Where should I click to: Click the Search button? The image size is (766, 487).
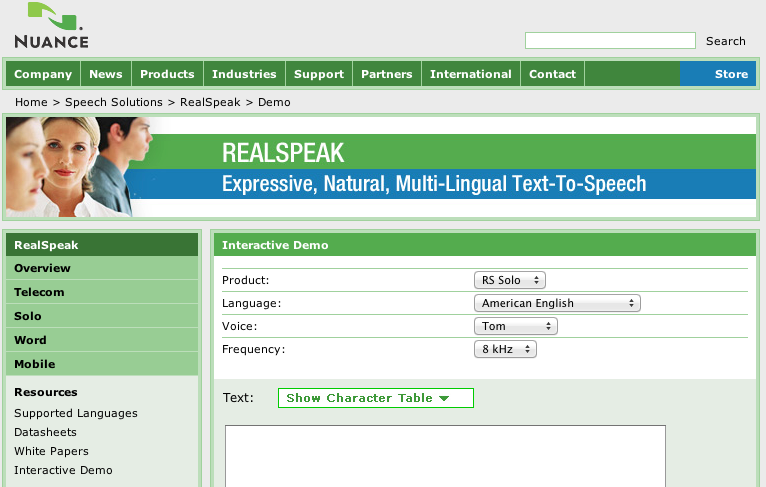click(725, 41)
